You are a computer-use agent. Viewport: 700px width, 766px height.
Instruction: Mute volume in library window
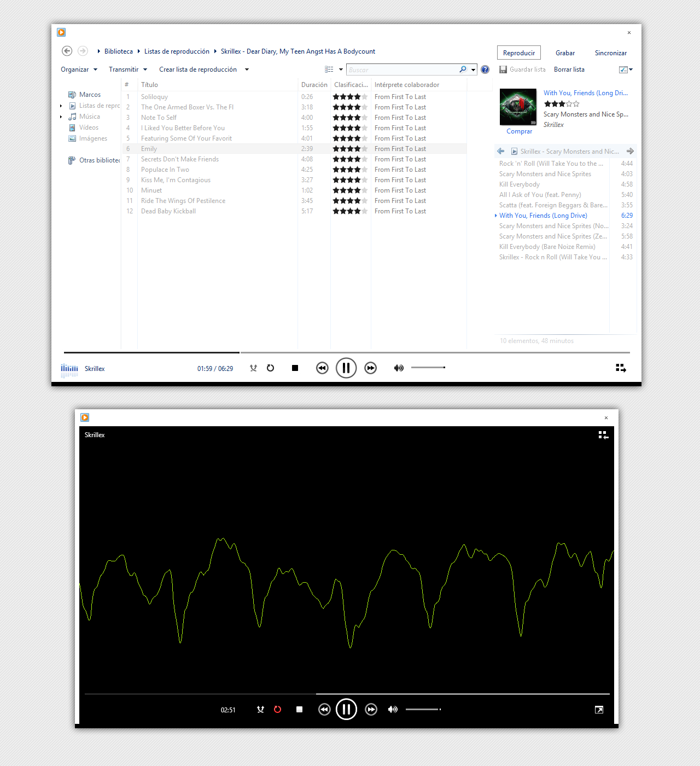coord(399,368)
